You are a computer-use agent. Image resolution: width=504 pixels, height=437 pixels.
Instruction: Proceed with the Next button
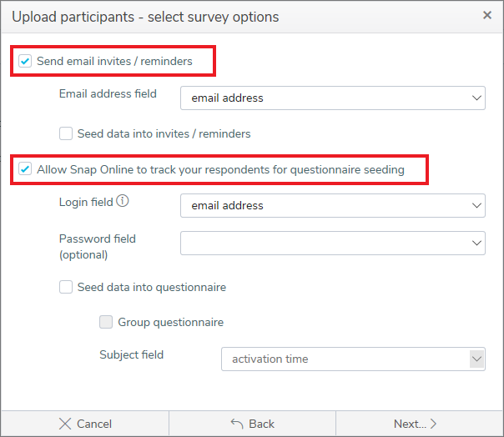(x=420, y=424)
